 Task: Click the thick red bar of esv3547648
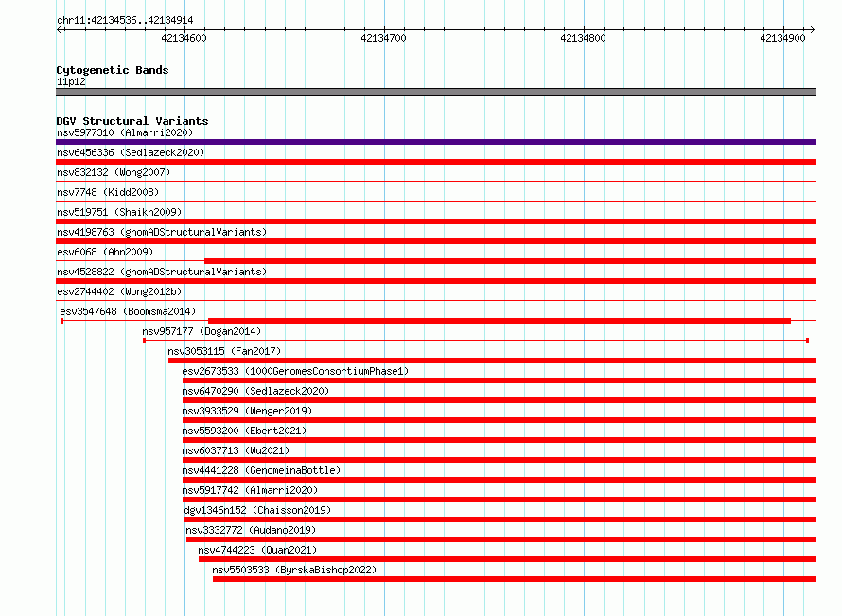[x=500, y=321]
